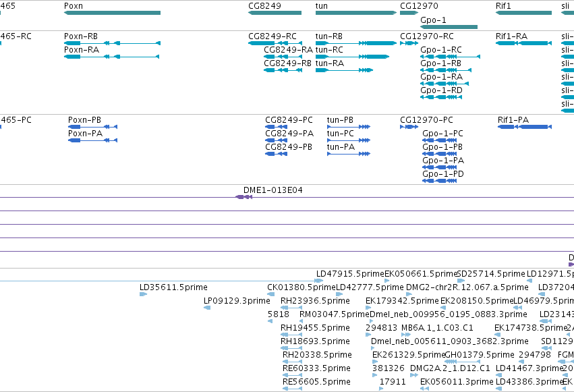
Task: Select the tun-RB transcript
Action: [356, 43]
